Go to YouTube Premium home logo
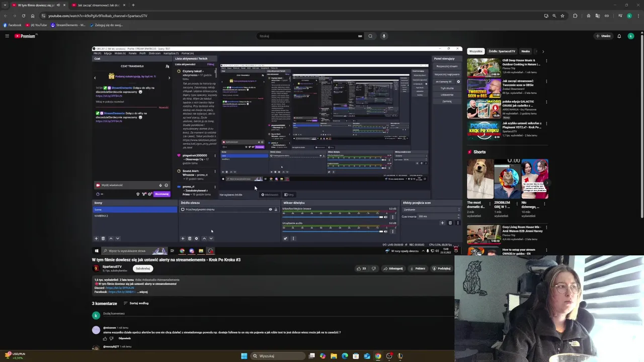 [25, 36]
